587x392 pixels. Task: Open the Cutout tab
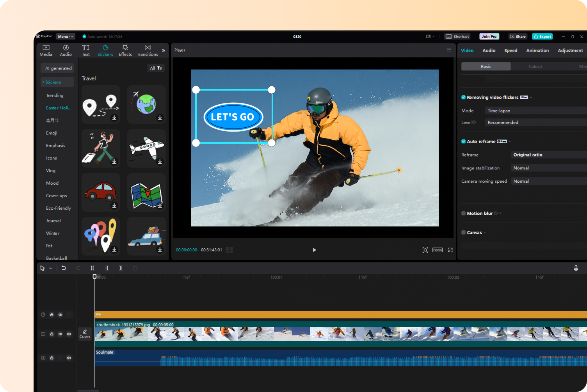coord(535,66)
